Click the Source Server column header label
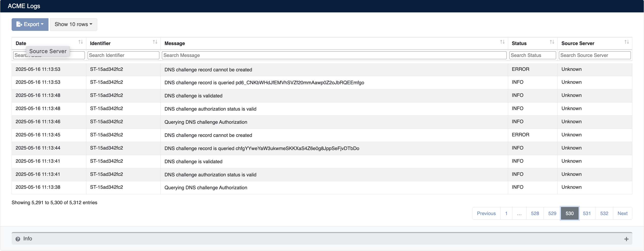The image size is (644, 251). 578,43
